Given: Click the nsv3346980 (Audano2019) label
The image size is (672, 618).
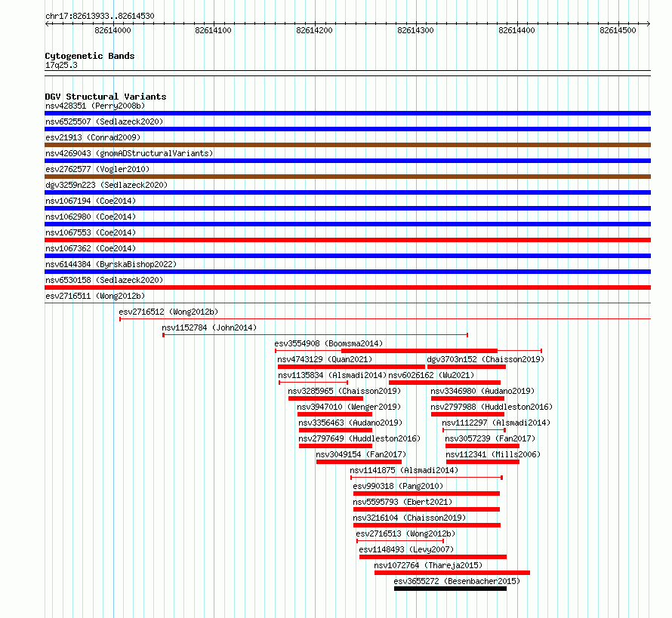Looking at the screenshot, I should click(482, 391).
